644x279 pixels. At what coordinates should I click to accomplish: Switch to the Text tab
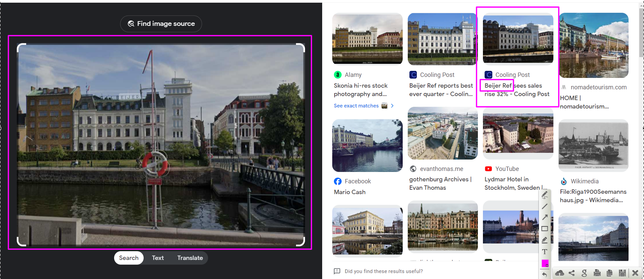pos(158,258)
